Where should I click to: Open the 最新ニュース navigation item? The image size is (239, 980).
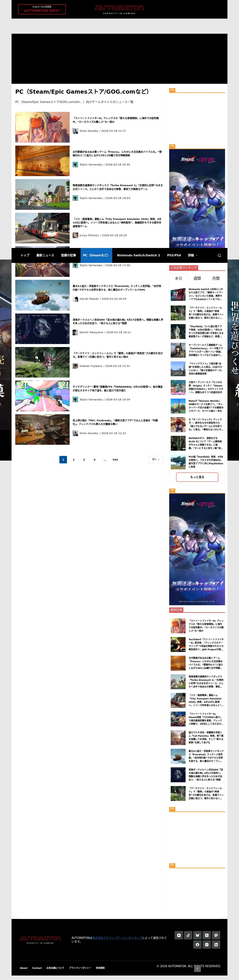tap(45, 255)
